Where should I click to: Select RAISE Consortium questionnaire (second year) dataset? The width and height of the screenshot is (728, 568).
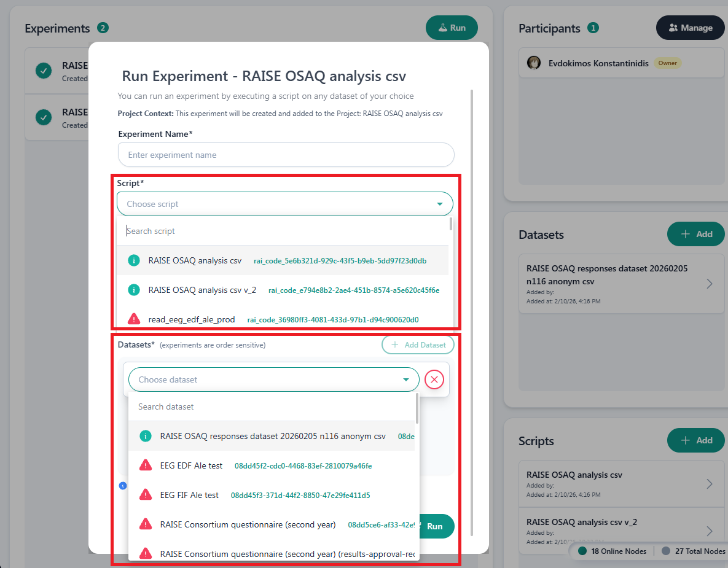248,524
